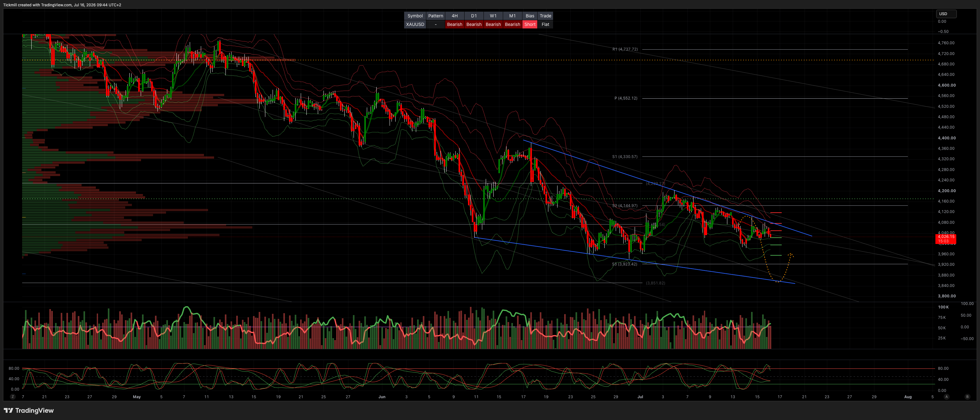Click the red 4,026.15 current price tag
Screen dimensions: 980x420
pyautogui.click(x=946, y=239)
